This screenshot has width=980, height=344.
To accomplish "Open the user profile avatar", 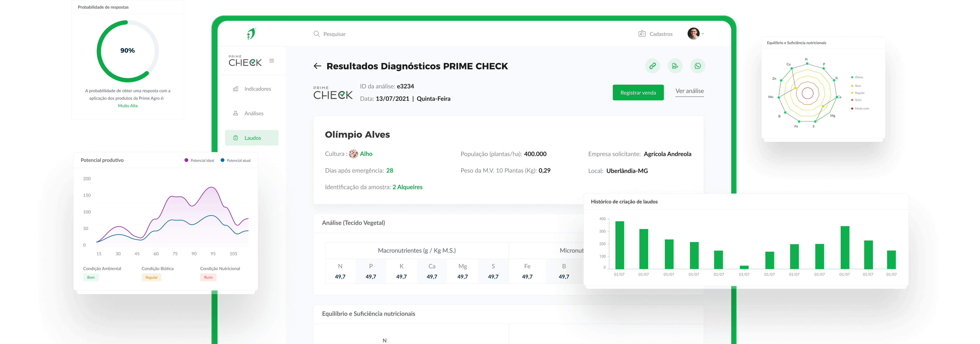I will (693, 34).
